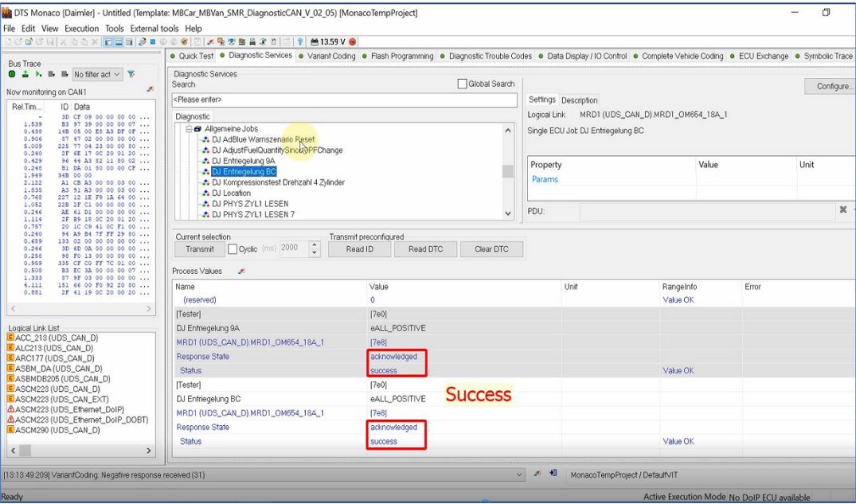The width and height of the screenshot is (856, 504).
Task: Enable the Cyclic checkbox
Action: point(233,249)
